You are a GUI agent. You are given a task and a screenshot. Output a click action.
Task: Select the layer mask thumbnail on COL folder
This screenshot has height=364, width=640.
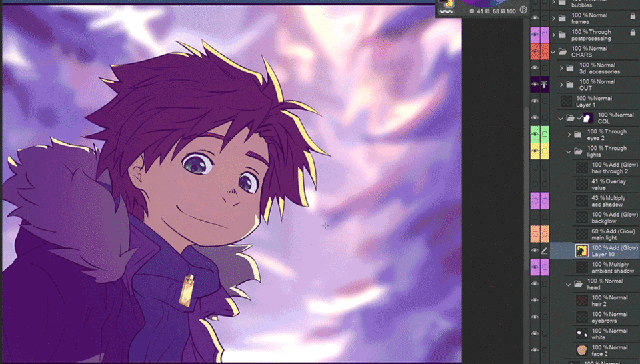(x=588, y=119)
